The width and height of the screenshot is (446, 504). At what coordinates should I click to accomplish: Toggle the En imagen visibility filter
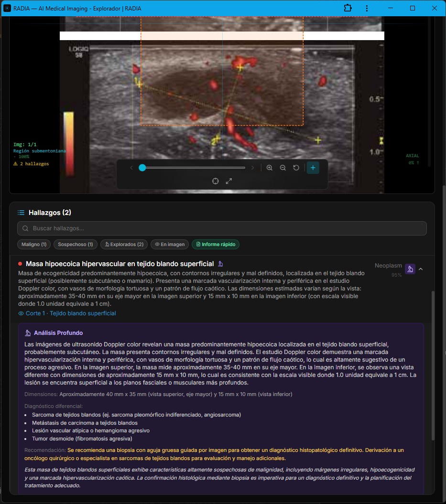(170, 244)
